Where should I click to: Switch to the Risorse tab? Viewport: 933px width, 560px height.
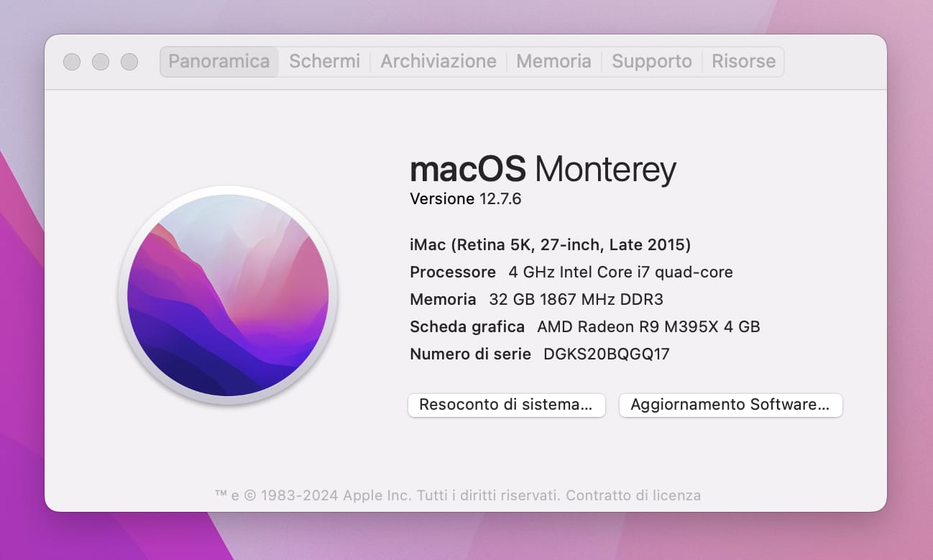coord(743,62)
